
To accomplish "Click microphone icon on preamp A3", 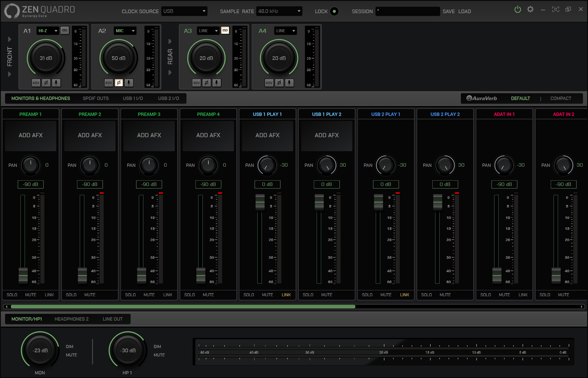I will pyautogui.click(x=217, y=83).
